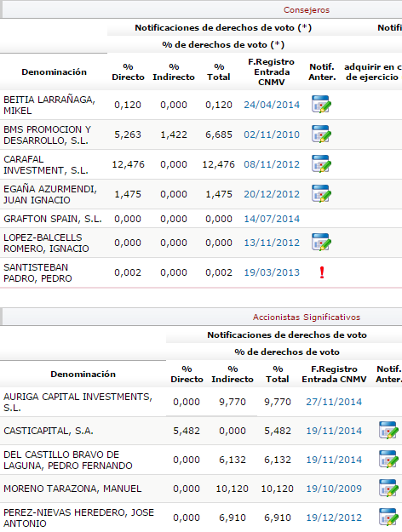Open previous notification icon for MORENO TARAZONA, MANUEL

[x=388, y=489]
